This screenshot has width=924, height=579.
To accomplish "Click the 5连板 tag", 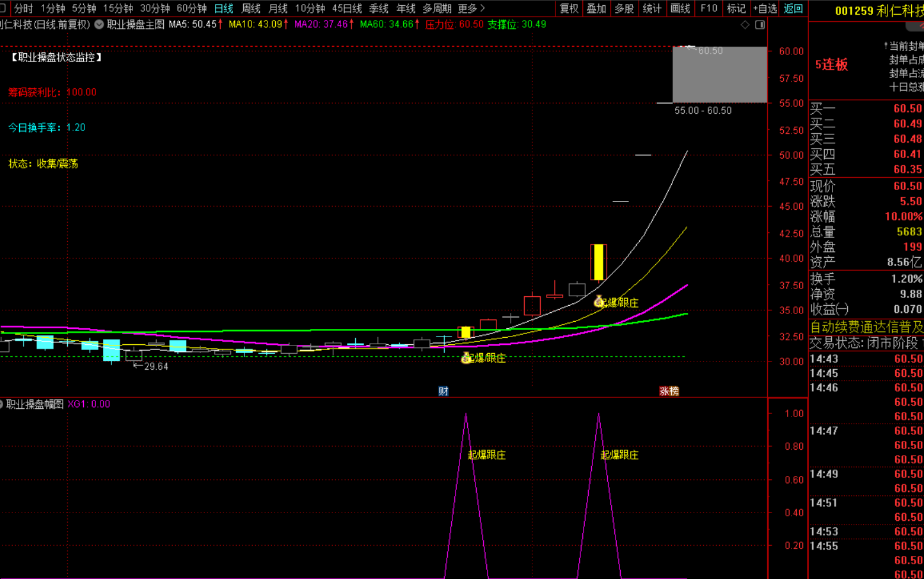I will pyautogui.click(x=831, y=65).
